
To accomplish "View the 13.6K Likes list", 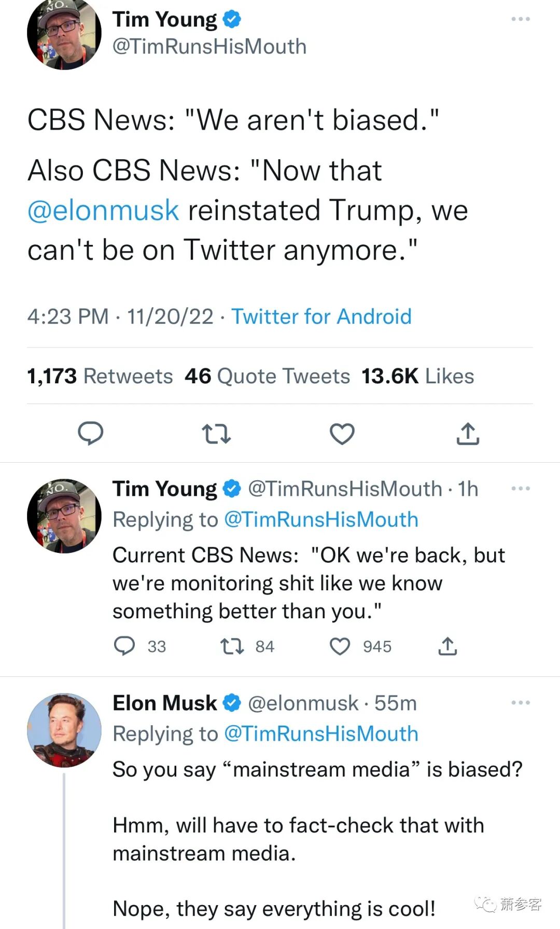I will [x=417, y=376].
